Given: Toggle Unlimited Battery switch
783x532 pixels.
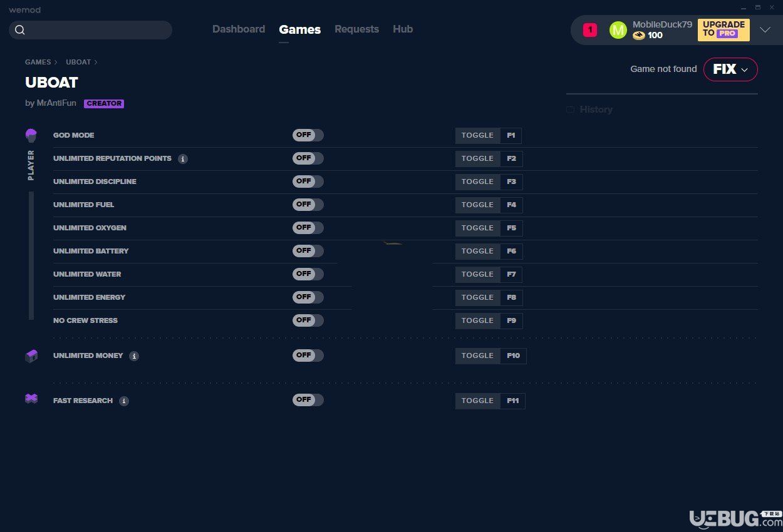Looking at the screenshot, I should [308, 251].
